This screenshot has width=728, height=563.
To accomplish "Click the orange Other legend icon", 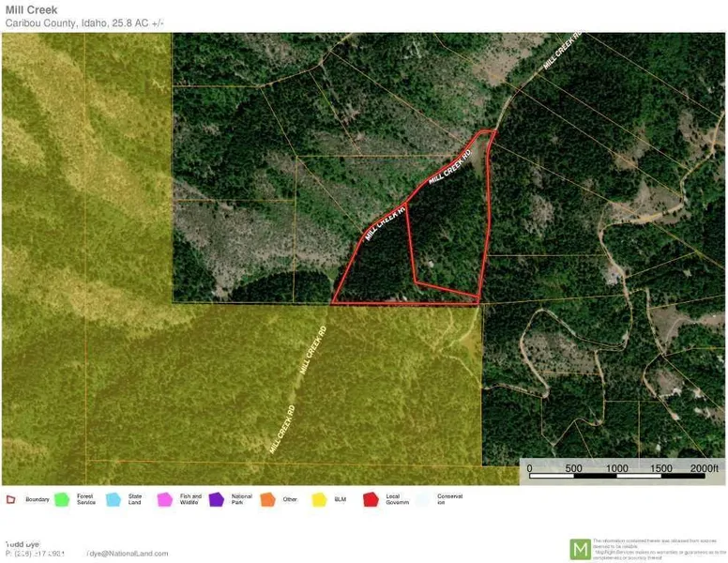I will (267, 499).
